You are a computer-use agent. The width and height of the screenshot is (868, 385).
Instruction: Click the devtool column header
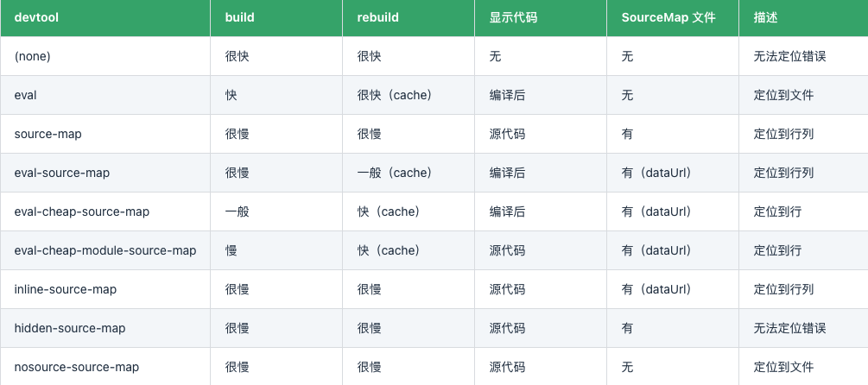click(x=36, y=17)
